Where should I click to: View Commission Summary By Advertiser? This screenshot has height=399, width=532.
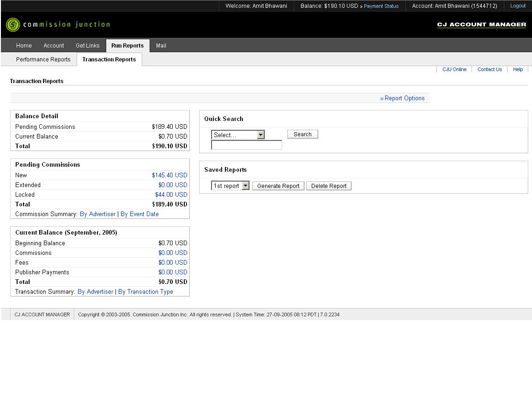[x=98, y=214]
